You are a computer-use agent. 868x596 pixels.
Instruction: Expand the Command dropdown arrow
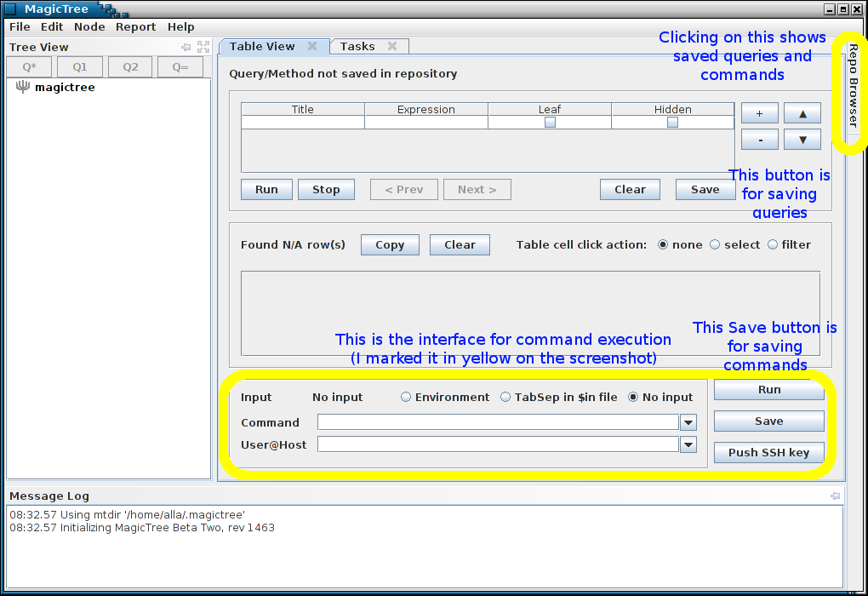(x=688, y=423)
